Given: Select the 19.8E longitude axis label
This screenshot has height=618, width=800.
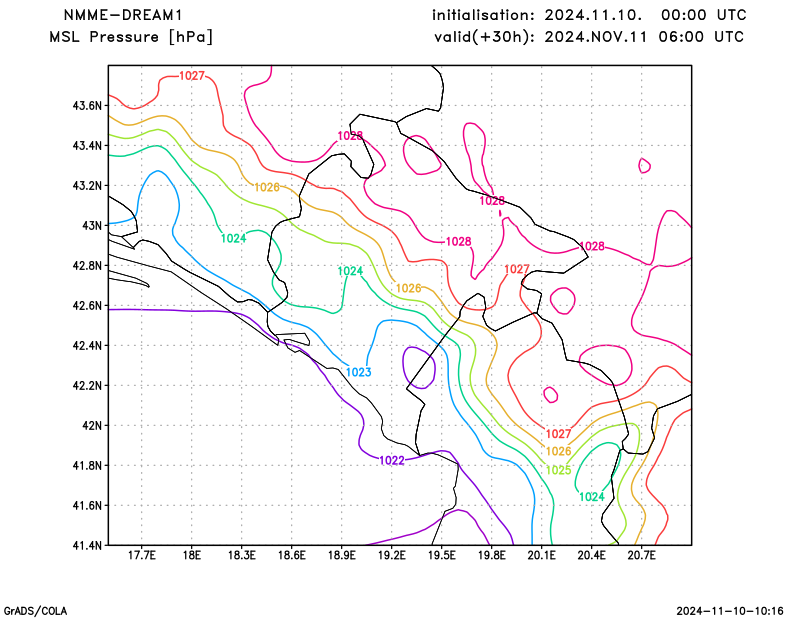Looking at the screenshot, I should pos(491,555).
